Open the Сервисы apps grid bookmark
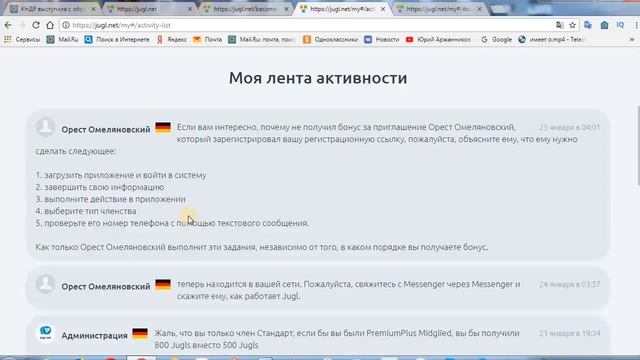The height and width of the screenshot is (360, 640). pos(22,40)
